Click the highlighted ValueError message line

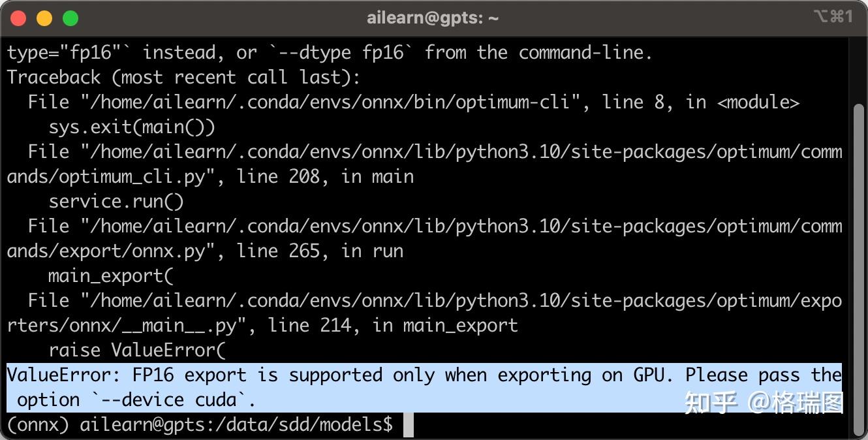point(424,375)
